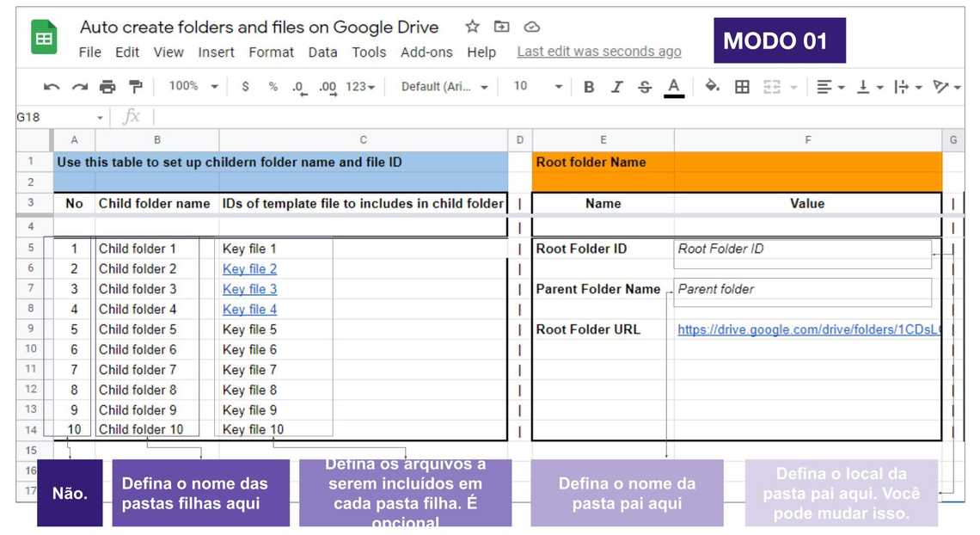Increase decimal places icon
The image size is (980, 535).
pyautogui.click(x=328, y=88)
